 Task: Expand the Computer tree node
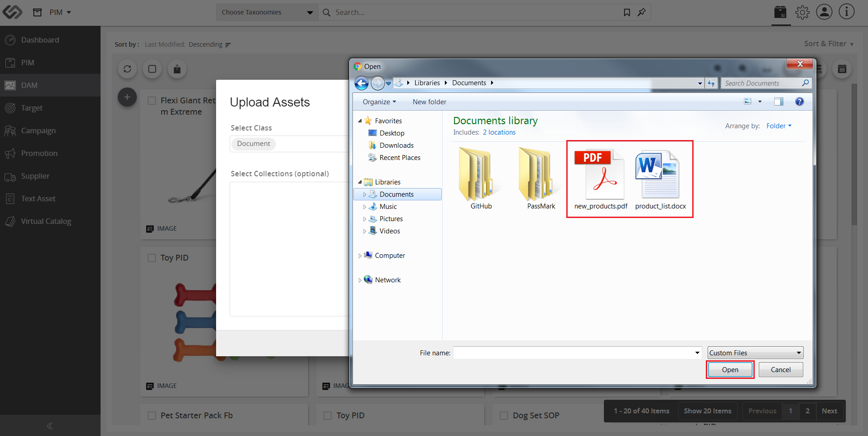tap(360, 256)
